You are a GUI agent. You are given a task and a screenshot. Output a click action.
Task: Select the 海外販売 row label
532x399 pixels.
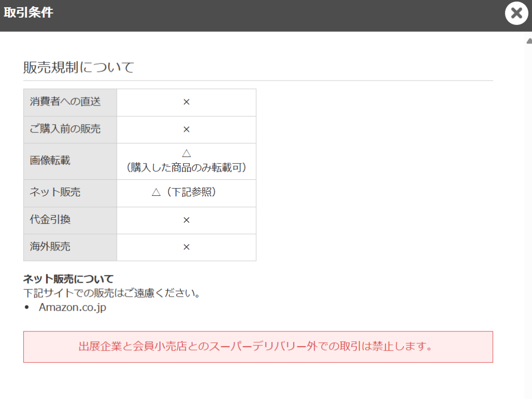click(50, 247)
